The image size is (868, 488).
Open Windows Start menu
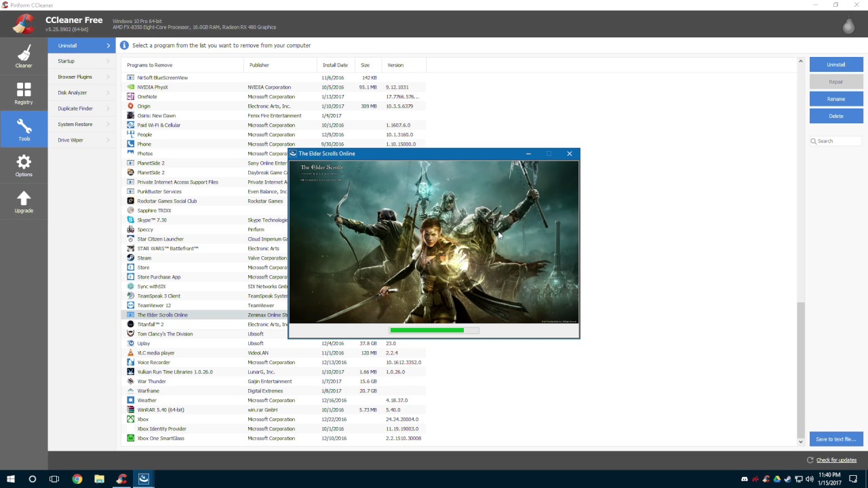click(x=11, y=479)
